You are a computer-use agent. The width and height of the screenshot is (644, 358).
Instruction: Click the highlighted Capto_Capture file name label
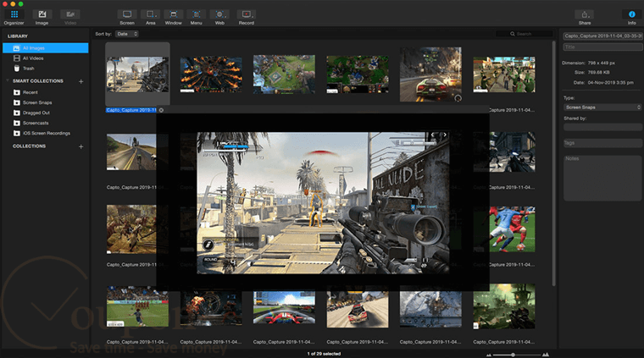[x=131, y=110]
